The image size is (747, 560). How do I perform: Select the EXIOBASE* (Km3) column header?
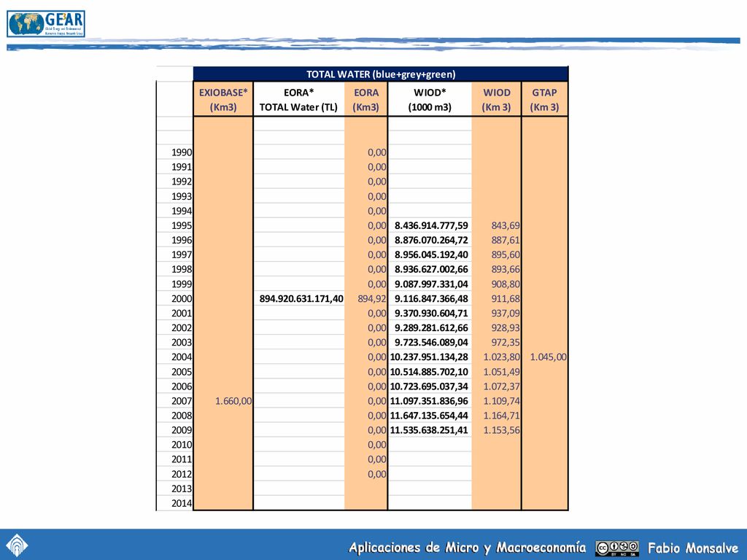click(x=223, y=99)
